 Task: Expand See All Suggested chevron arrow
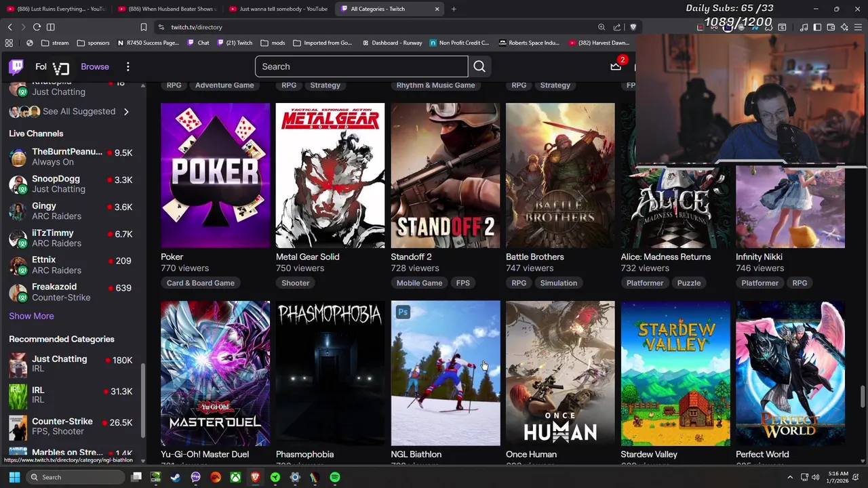[126, 111]
